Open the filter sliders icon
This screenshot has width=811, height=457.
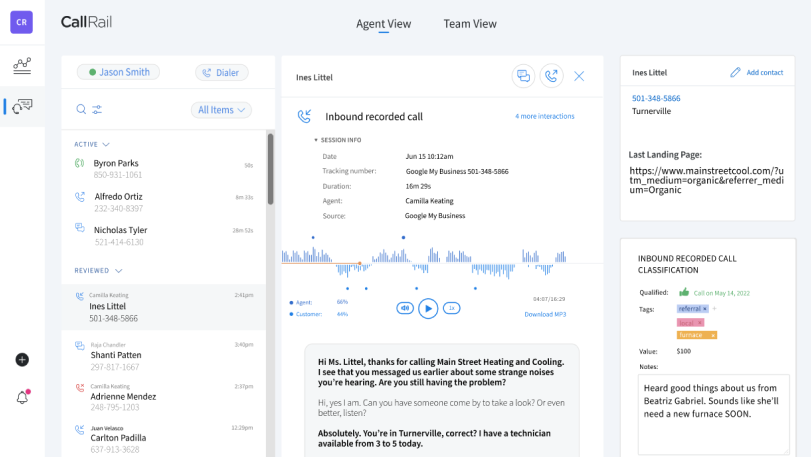pyautogui.click(x=97, y=110)
